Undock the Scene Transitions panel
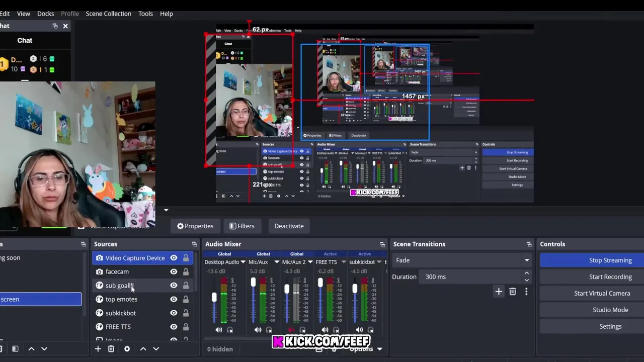 pos(529,244)
